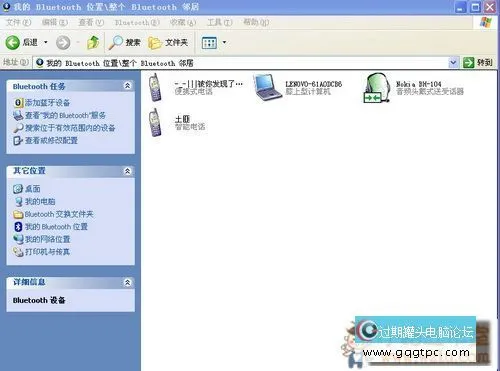Open the 搜索 search panel
Image resolution: width=500 pixels, height=371 pixels.
[125, 42]
